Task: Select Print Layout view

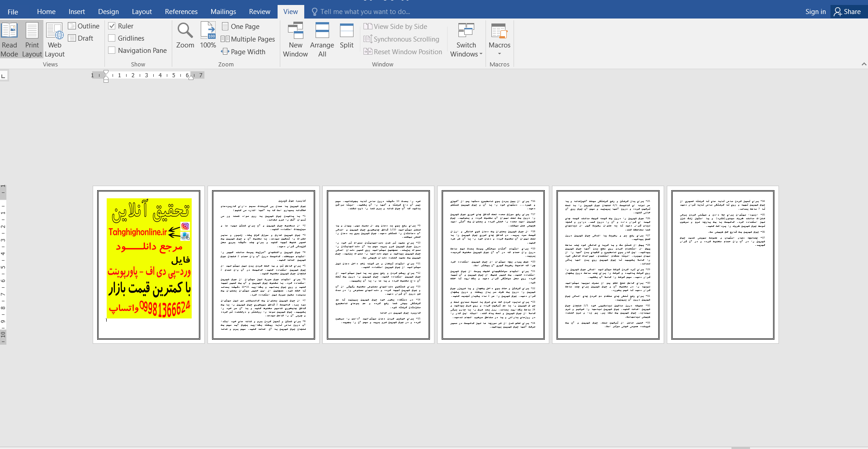Action: pos(32,40)
